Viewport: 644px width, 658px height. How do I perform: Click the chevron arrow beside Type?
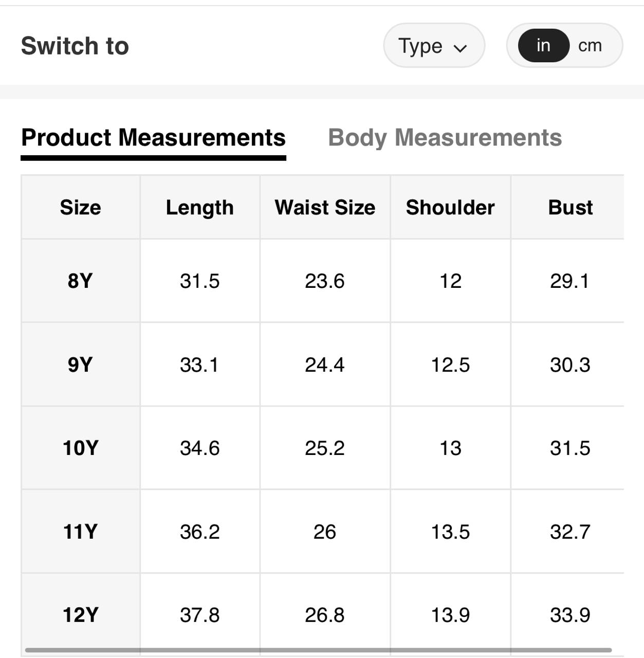[x=460, y=48]
